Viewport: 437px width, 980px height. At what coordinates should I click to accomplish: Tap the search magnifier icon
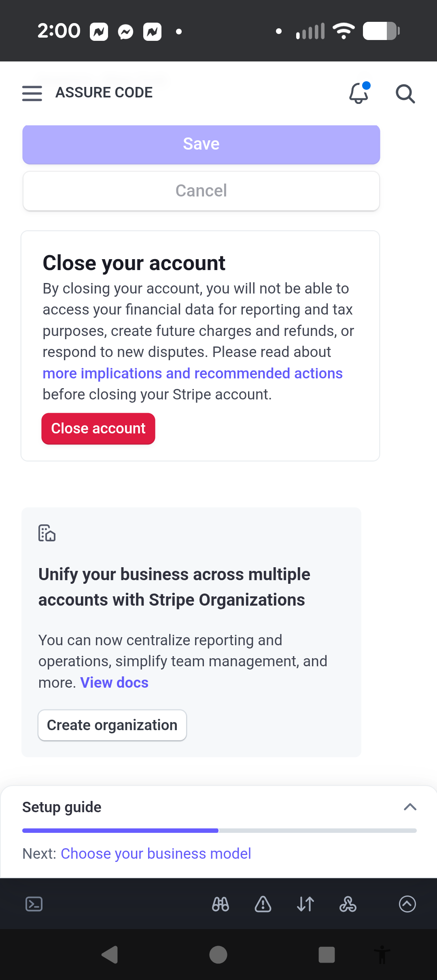click(405, 94)
